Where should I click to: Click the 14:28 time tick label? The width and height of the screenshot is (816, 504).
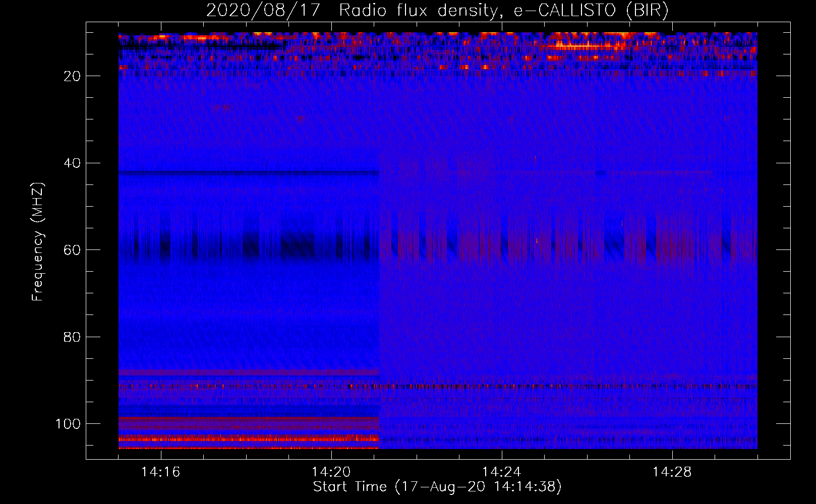click(x=672, y=472)
